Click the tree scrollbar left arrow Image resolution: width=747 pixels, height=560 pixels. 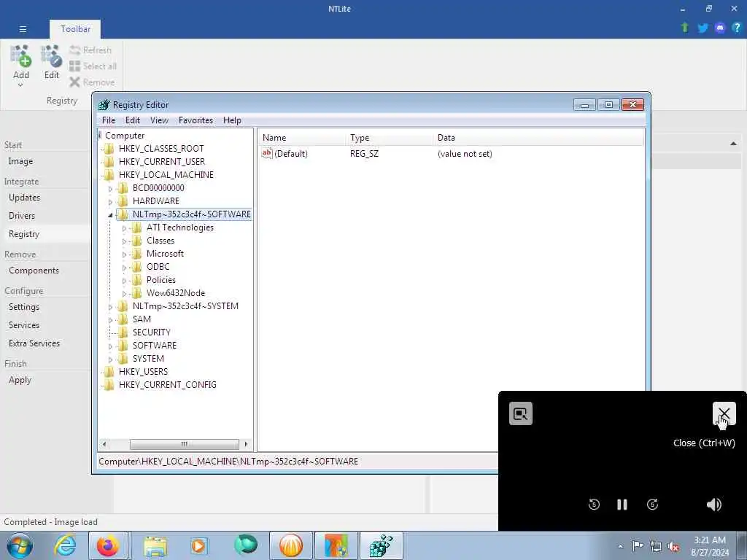tap(104, 444)
